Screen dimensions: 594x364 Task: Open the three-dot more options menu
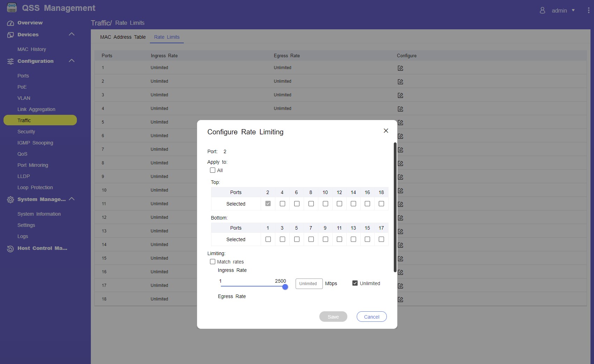[588, 10]
